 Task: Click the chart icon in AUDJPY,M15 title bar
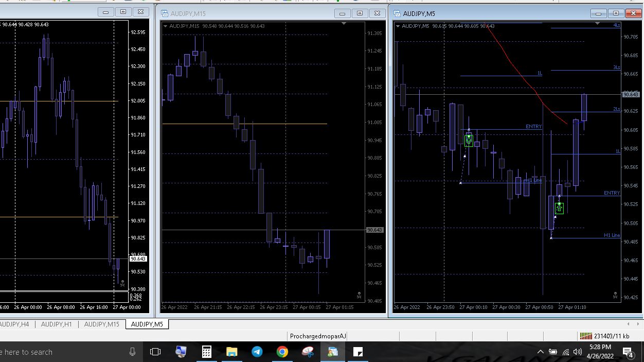pyautogui.click(x=165, y=13)
